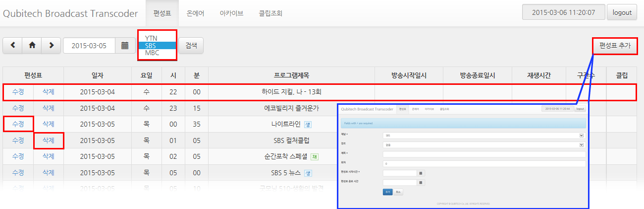Click program title 순간포착 스페셜
The width and height of the screenshot is (644, 209).
286,157
